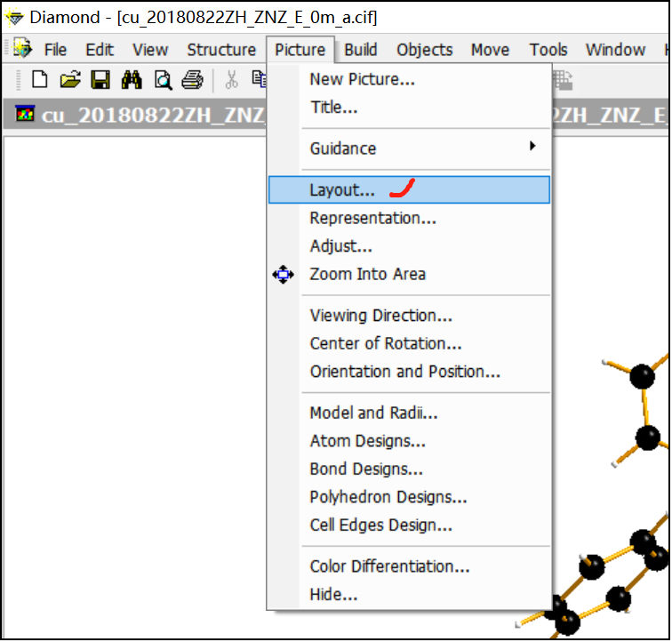This screenshot has height=642, width=672.
Task: Click New Picture... menu entry
Action: 362,79
